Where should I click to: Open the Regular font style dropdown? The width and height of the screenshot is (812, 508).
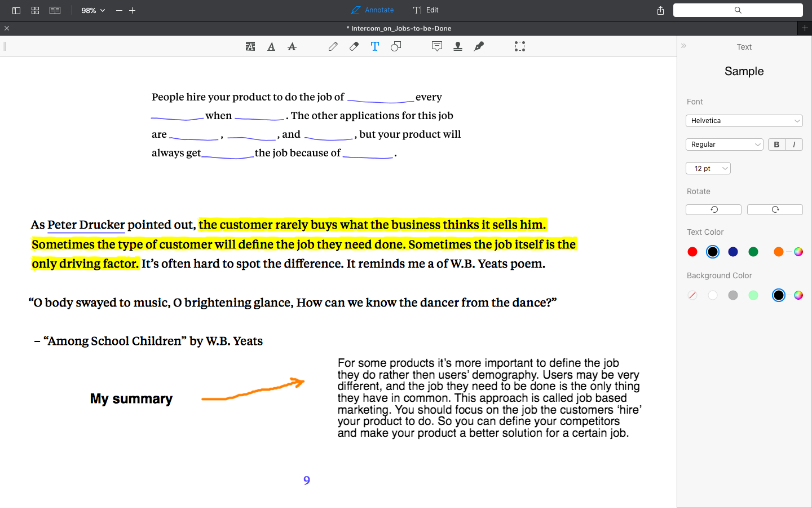click(725, 144)
